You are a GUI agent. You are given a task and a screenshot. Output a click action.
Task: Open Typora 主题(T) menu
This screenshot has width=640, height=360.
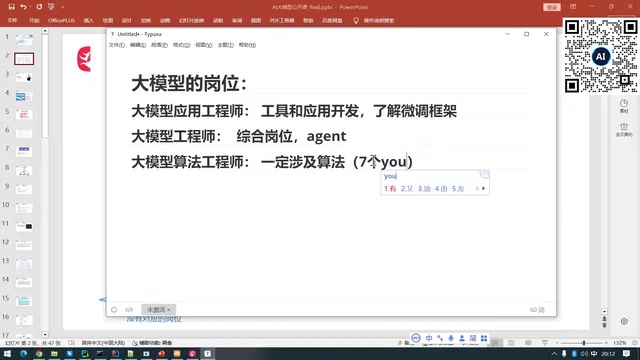coord(226,45)
